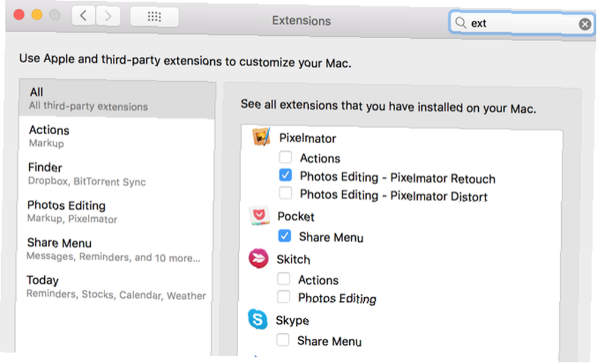The width and height of the screenshot is (597, 364).
Task: Select the Today category in sidebar
Action: point(114,287)
